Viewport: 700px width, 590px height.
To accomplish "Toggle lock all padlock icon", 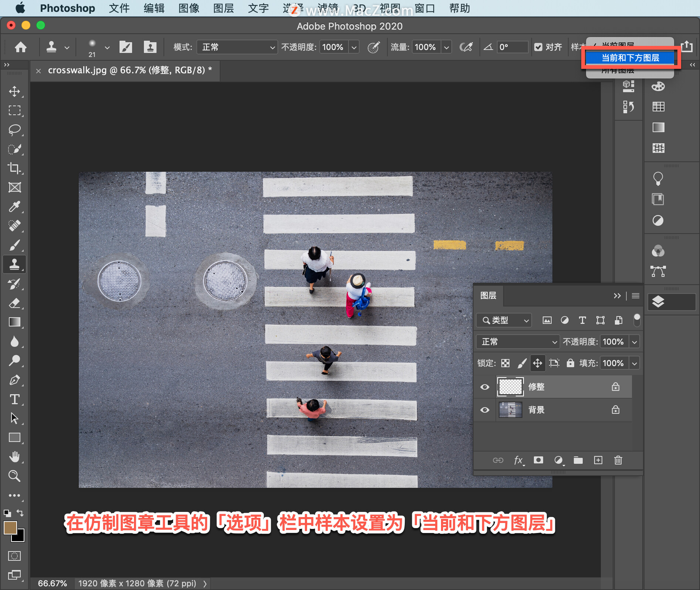I will point(571,363).
